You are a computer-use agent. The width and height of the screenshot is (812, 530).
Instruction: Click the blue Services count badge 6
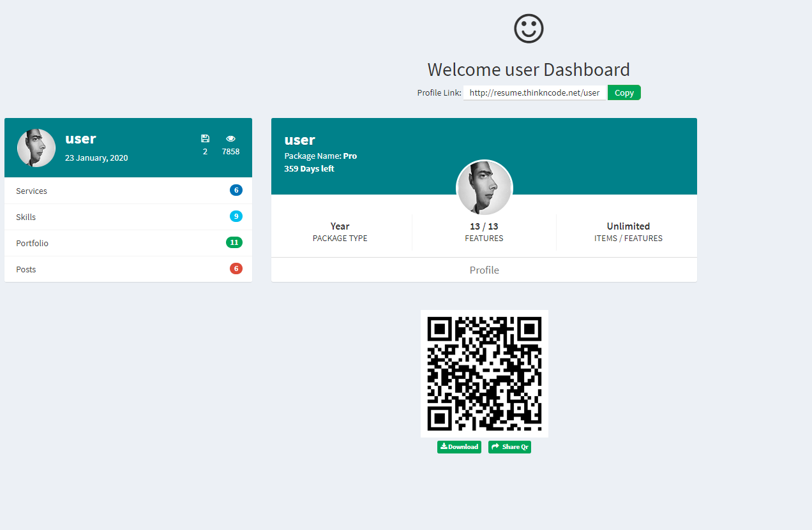click(236, 190)
